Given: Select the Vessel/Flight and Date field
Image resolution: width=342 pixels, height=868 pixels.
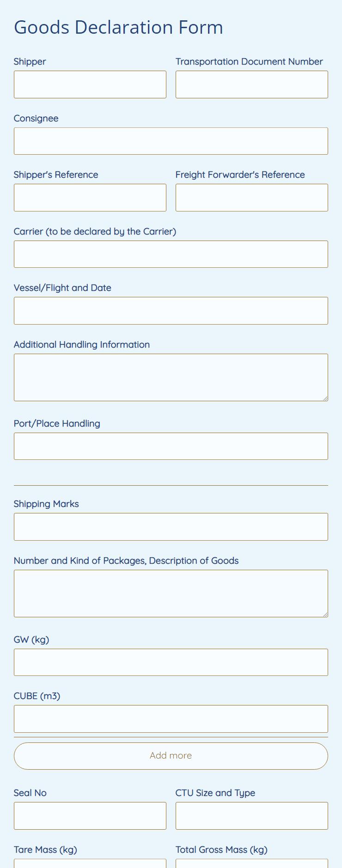Looking at the screenshot, I should [x=171, y=310].
